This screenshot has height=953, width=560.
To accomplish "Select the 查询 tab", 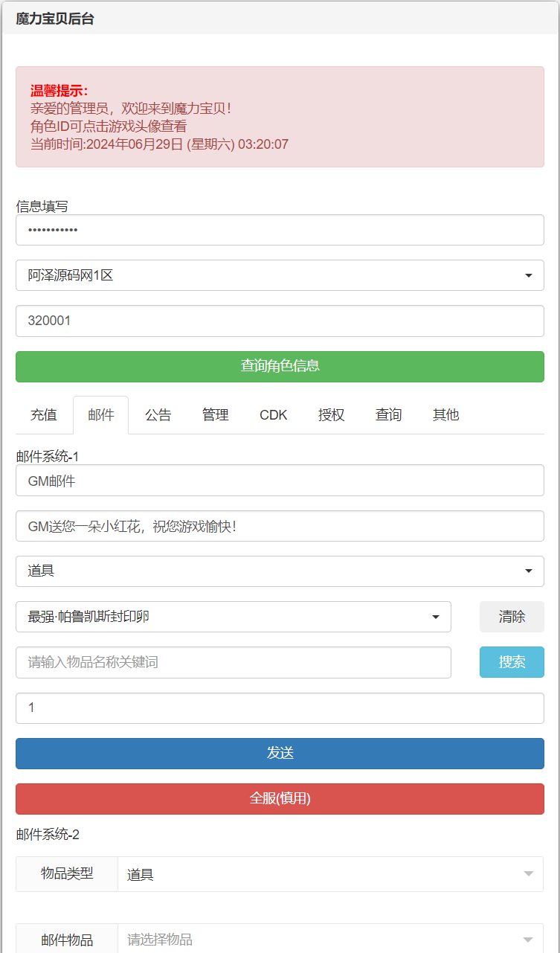I will click(x=389, y=415).
